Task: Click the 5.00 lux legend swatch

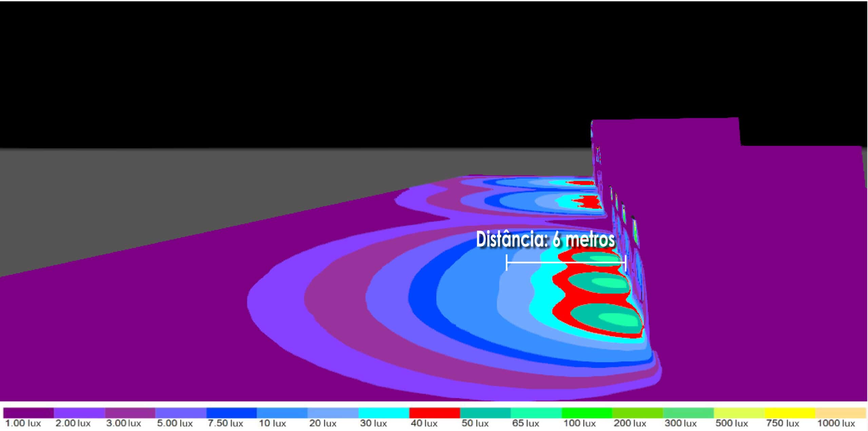Action: [181, 413]
